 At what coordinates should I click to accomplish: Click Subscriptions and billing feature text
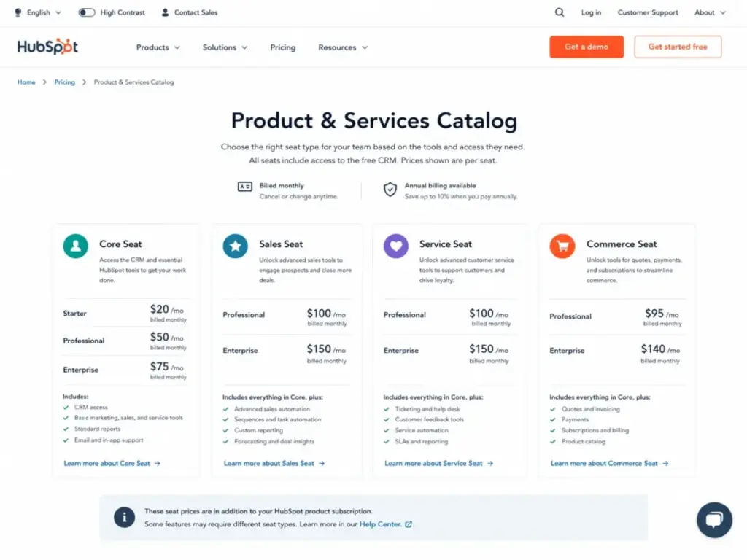coord(595,430)
